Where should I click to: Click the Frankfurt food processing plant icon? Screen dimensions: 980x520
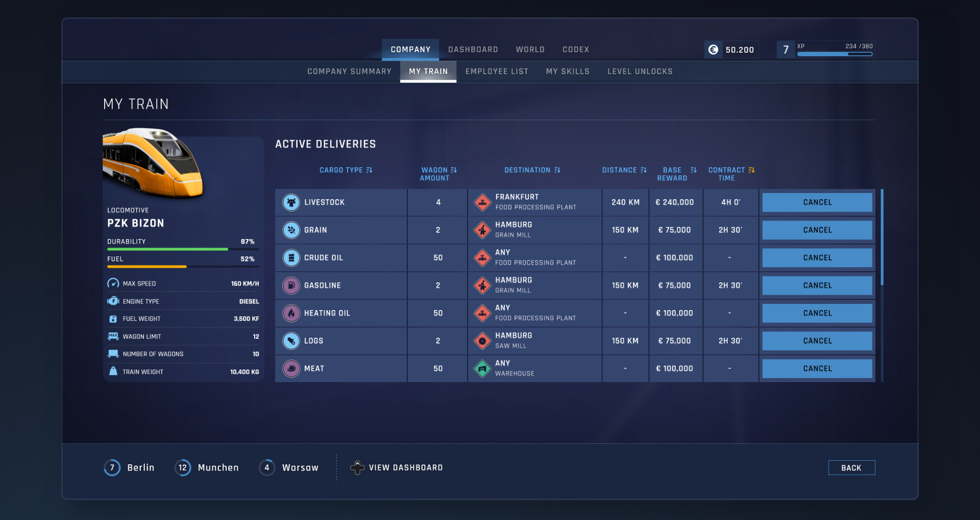click(482, 202)
